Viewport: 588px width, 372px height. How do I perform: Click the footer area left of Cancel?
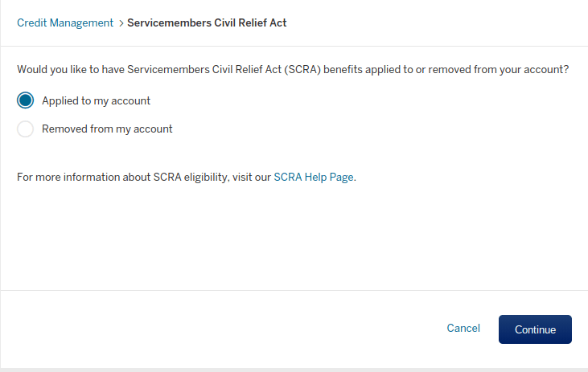pyautogui.click(x=221, y=329)
